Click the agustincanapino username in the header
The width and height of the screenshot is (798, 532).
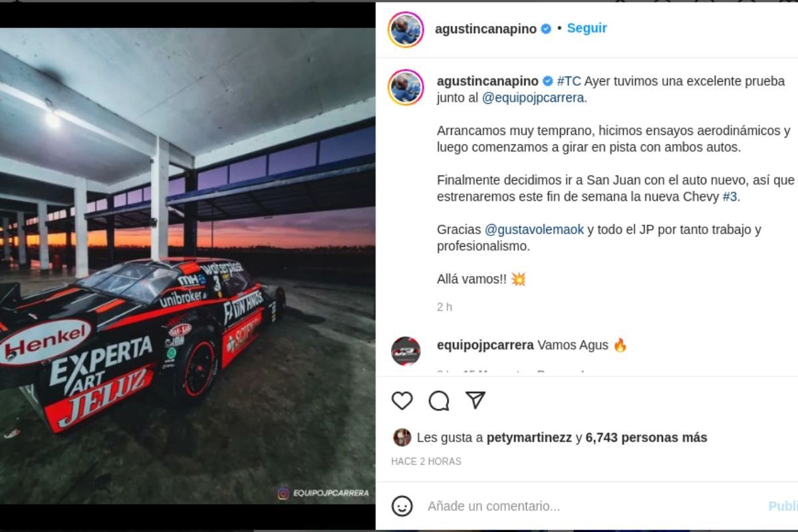click(x=485, y=29)
